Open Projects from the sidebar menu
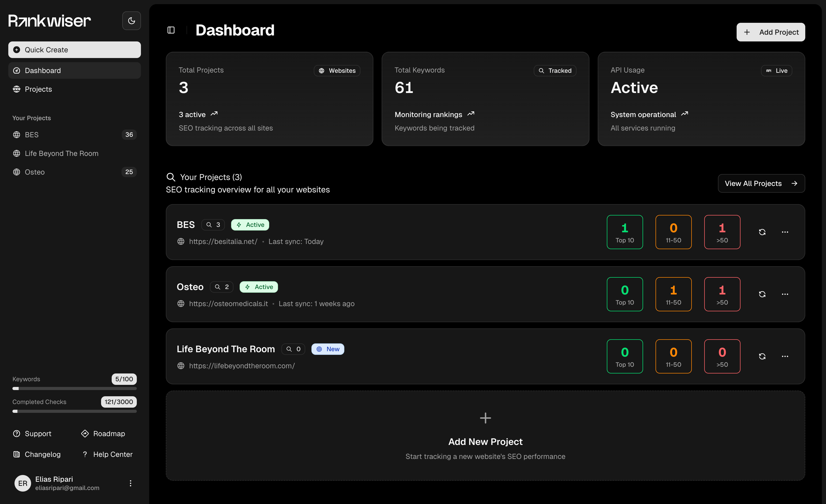The height and width of the screenshot is (504, 826). [x=38, y=89]
